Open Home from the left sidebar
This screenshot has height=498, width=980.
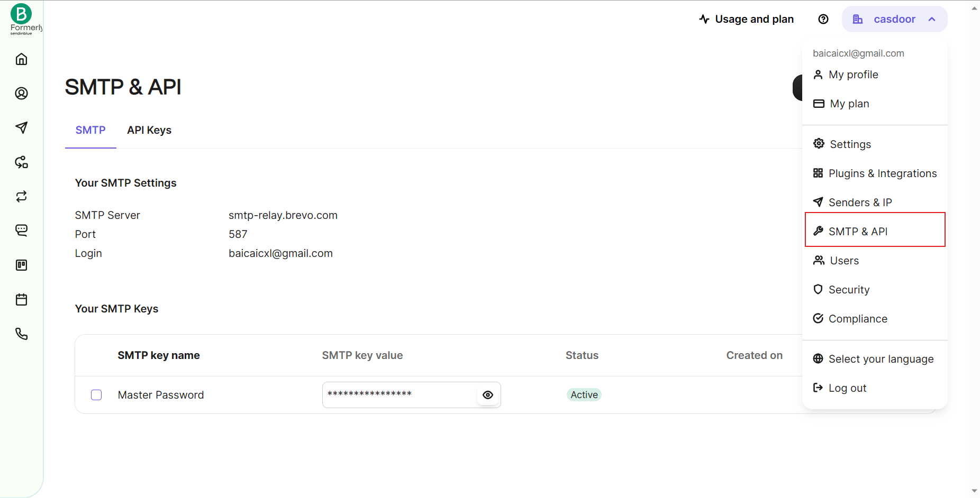[x=21, y=59]
